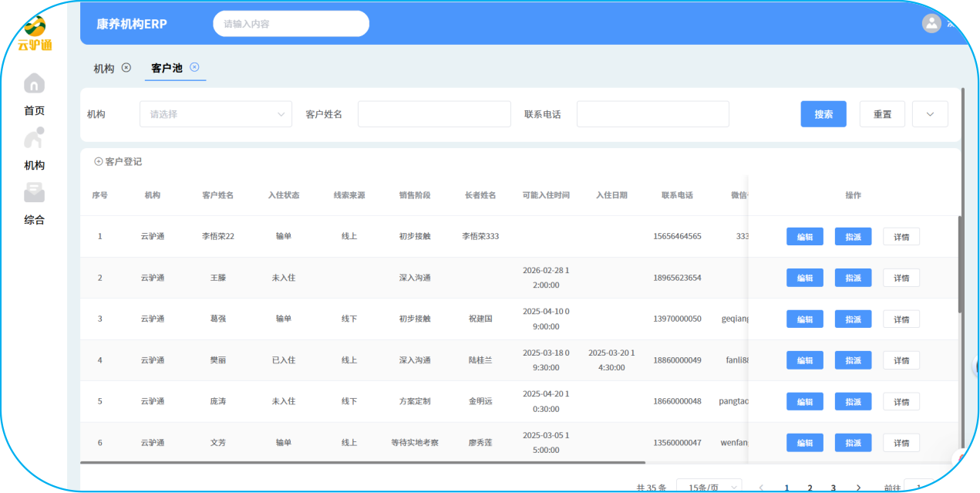The height and width of the screenshot is (493, 980).
Task: Go to page 3 in pagination
Action: (x=833, y=488)
